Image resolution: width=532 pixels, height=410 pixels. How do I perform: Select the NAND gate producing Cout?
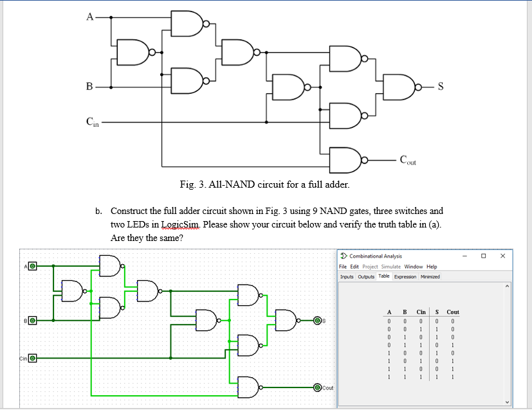point(248,388)
